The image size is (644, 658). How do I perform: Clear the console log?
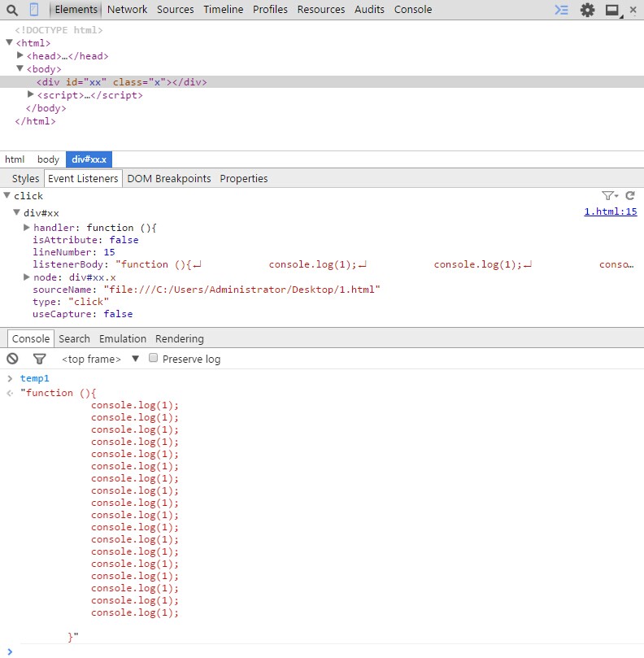point(12,359)
